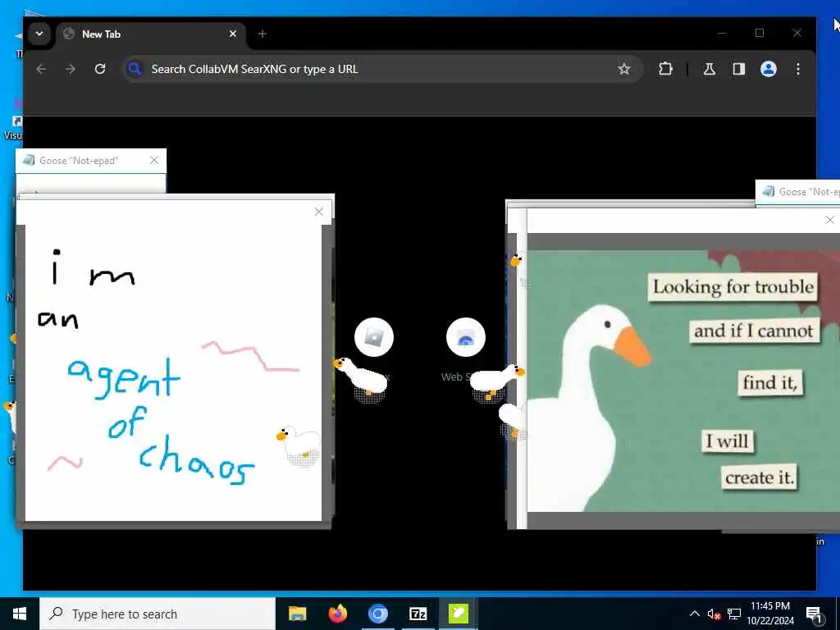Show hidden system tray icons
Image resolution: width=840 pixels, height=630 pixels.
tap(694, 614)
